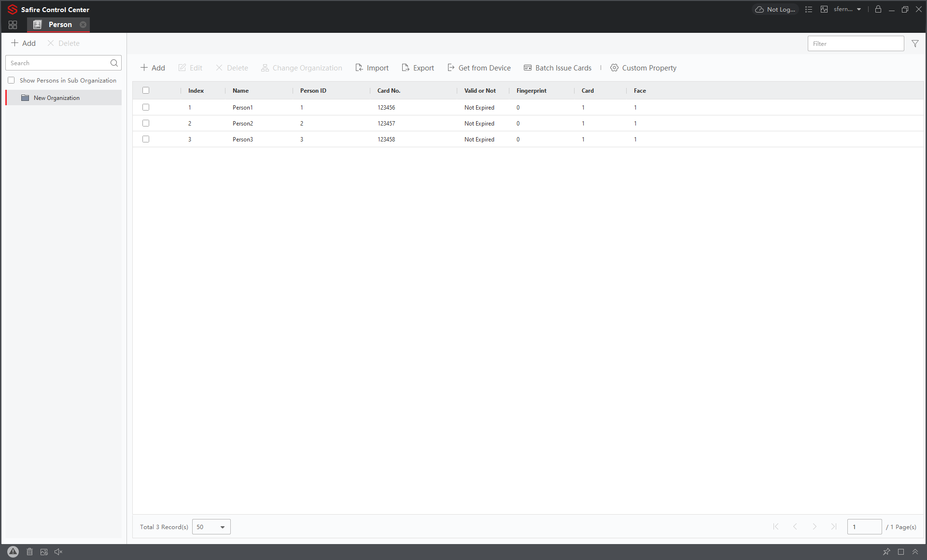
Task: Lock the client with padlock icon
Action: point(878,9)
